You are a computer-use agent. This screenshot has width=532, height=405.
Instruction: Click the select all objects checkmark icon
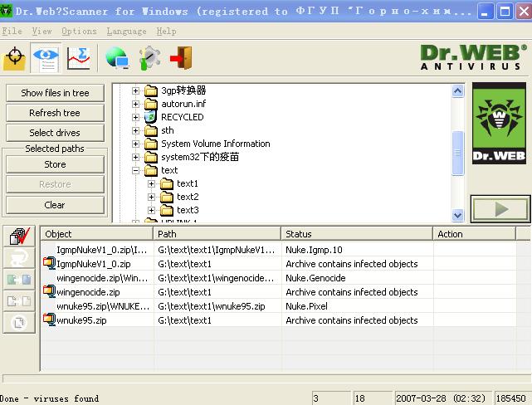pos(19,236)
